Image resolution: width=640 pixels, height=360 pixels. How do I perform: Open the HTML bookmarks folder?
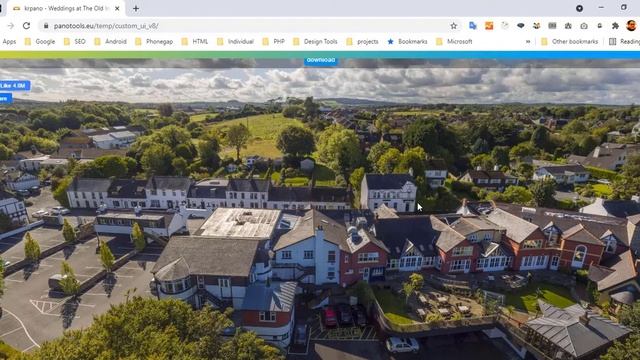coord(195,41)
